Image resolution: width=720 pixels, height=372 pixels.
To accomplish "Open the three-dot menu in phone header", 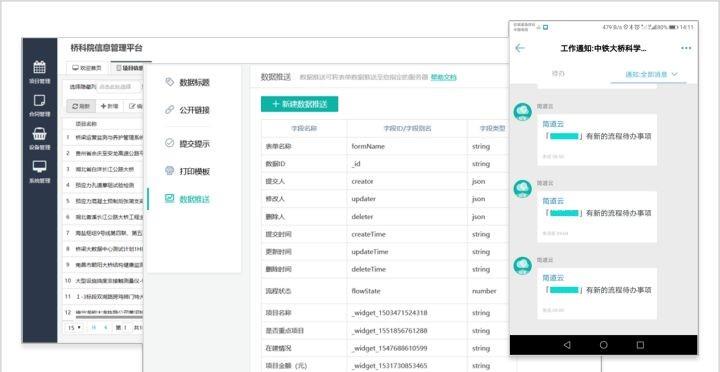I will [x=686, y=48].
